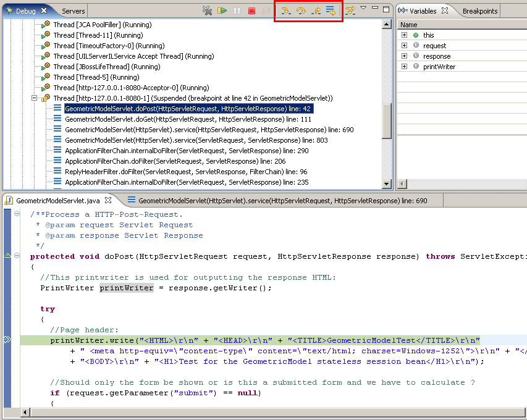Image resolution: width=527 pixels, height=420 pixels.
Task: Collapse suspended http-127.0.0.1-8080-1 thread
Action: click(x=34, y=98)
